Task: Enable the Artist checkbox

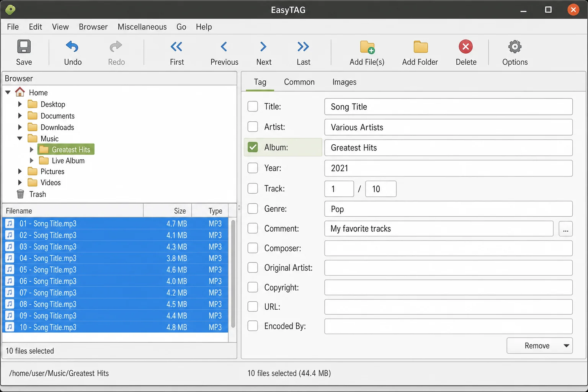Action: (x=253, y=127)
